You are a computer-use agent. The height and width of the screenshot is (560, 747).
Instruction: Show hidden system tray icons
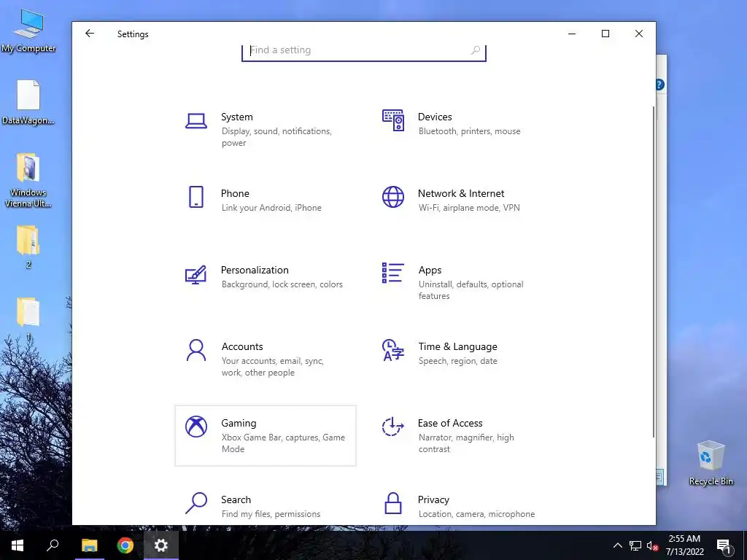click(x=617, y=545)
